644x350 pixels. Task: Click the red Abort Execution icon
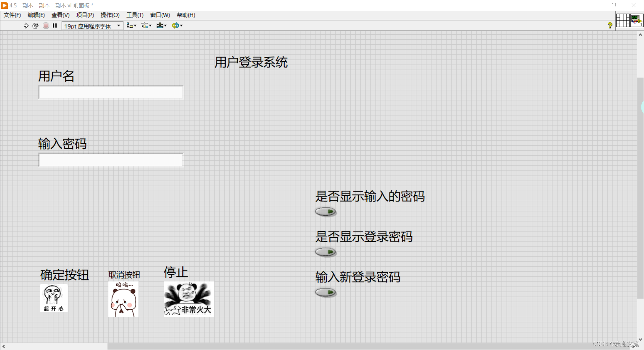[x=46, y=26]
